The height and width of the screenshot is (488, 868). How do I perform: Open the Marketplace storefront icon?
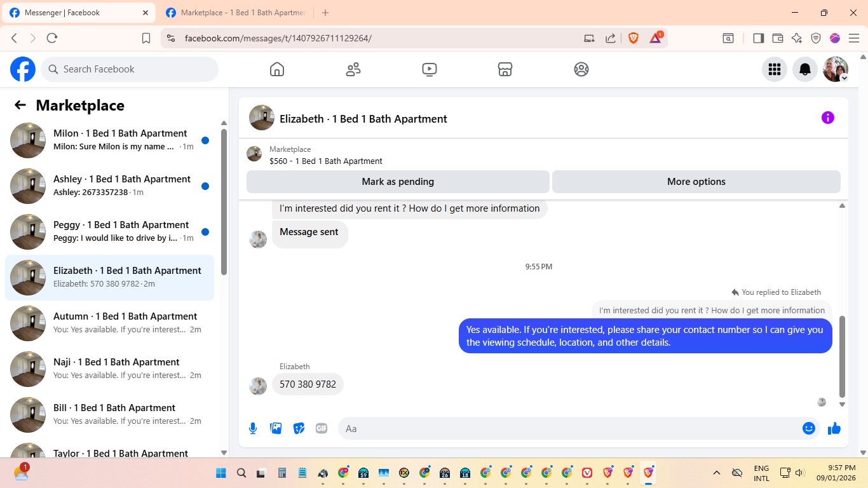(505, 69)
